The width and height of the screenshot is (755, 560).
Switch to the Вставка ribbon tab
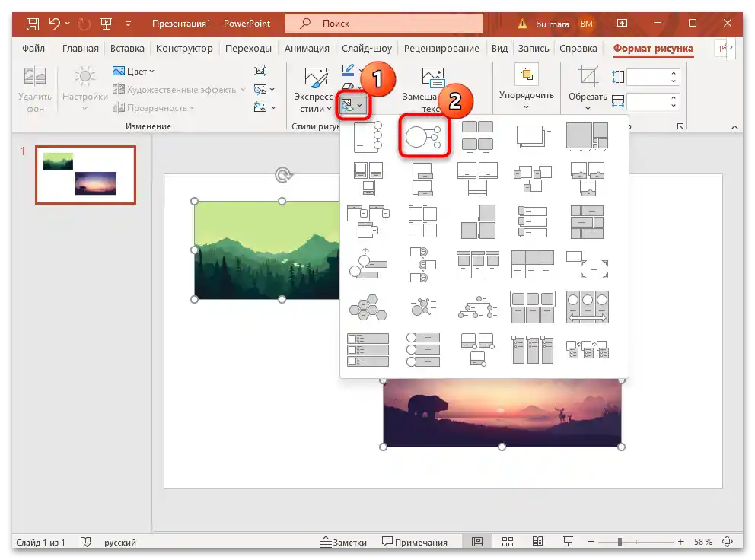[126, 48]
